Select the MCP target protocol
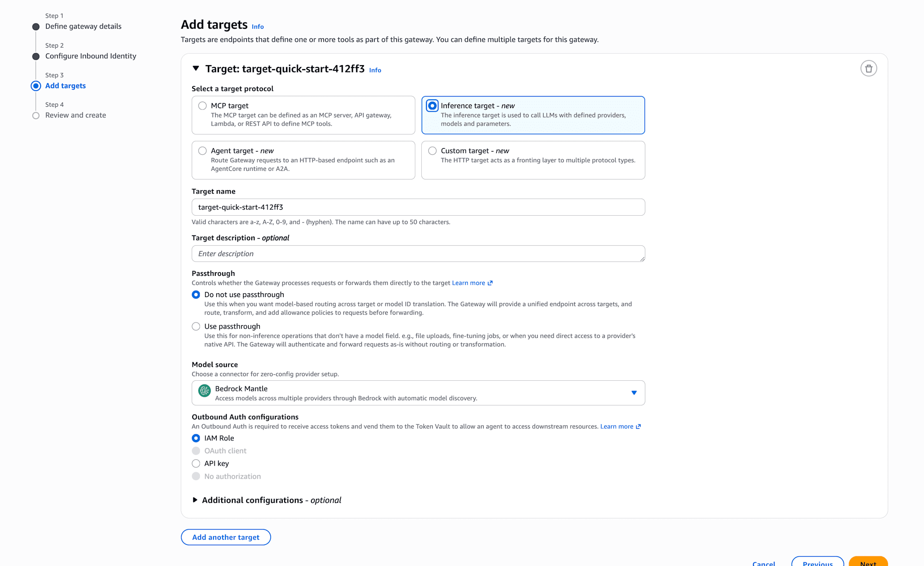The image size is (924, 566). coord(202,106)
